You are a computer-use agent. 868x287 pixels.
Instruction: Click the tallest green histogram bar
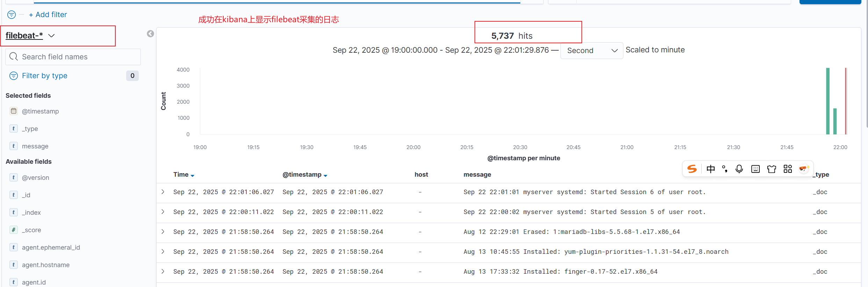click(827, 101)
